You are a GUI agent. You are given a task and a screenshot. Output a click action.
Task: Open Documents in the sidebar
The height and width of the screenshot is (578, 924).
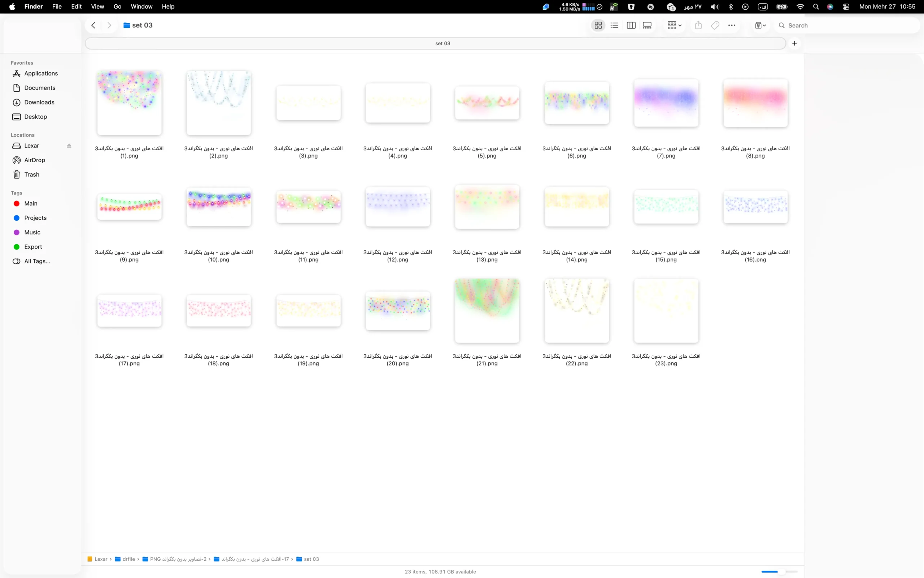pos(40,88)
